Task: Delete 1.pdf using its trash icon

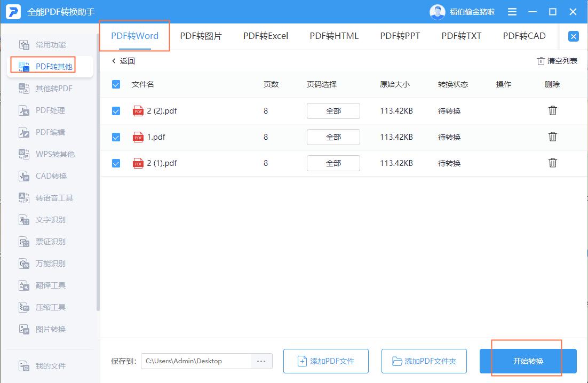Action: coord(552,137)
